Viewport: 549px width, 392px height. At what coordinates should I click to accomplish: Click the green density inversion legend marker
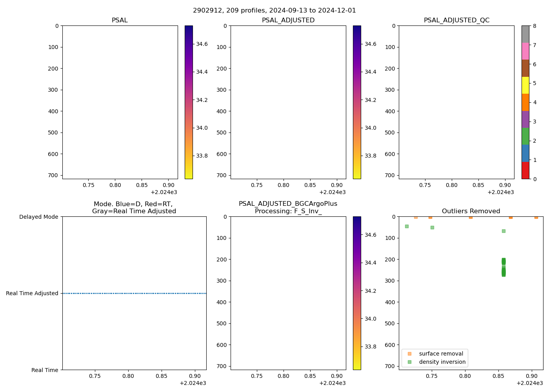click(x=409, y=362)
